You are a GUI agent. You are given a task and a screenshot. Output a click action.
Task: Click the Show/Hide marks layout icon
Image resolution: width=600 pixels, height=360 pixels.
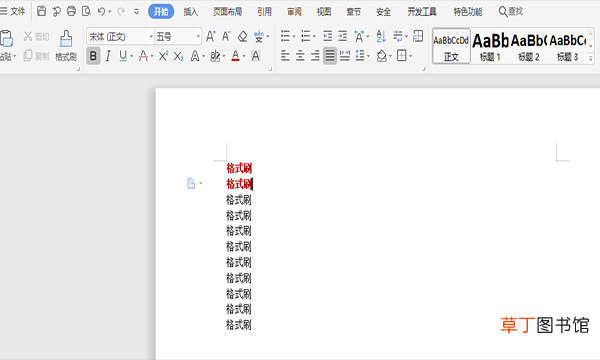418,36
